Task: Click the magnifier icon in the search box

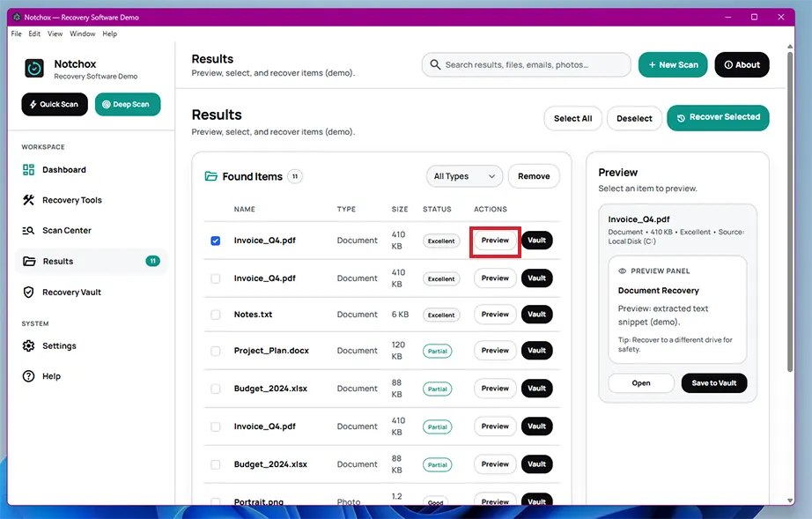Action: pos(435,64)
